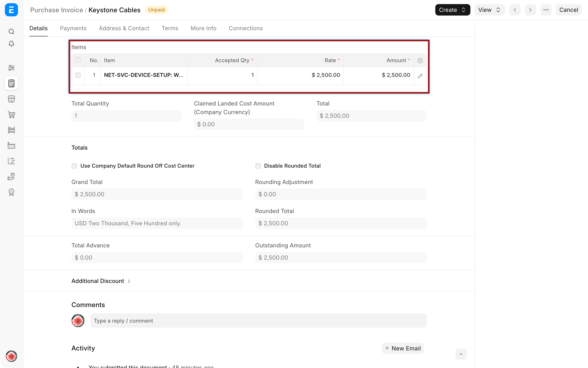The width and height of the screenshot is (588, 368).
Task: Click the NET-SVC-DEVICE-SETUP item cell
Action: click(x=144, y=75)
